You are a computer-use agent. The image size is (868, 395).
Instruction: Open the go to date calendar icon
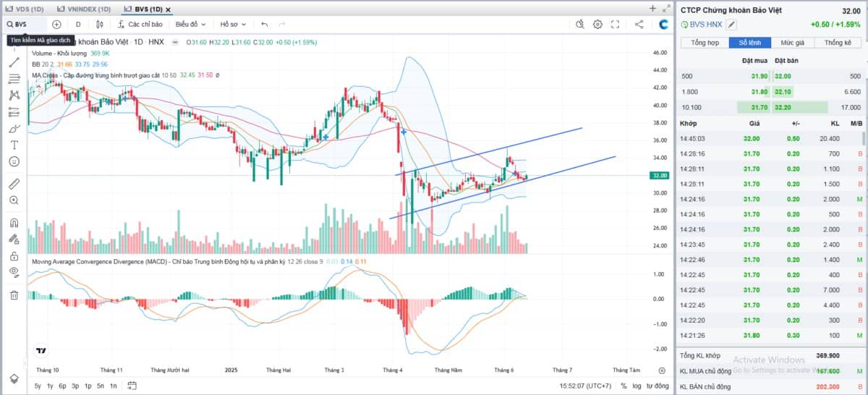(x=132, y=386)
